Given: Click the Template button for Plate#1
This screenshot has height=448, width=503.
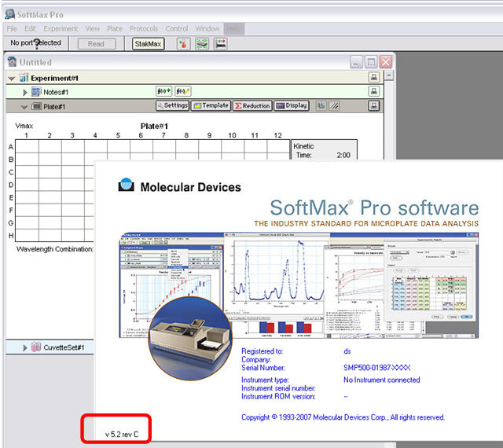Looking at the screenshot, I should point(211,106).
